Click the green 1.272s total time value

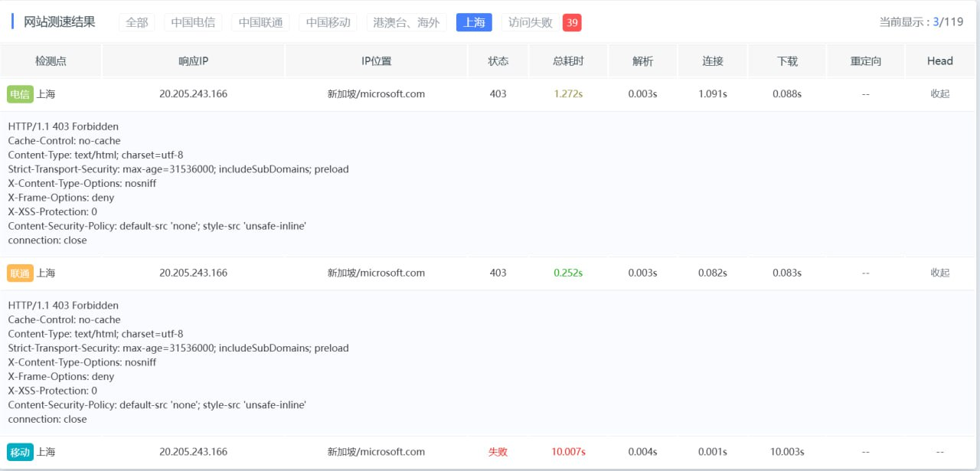(567, 93)
